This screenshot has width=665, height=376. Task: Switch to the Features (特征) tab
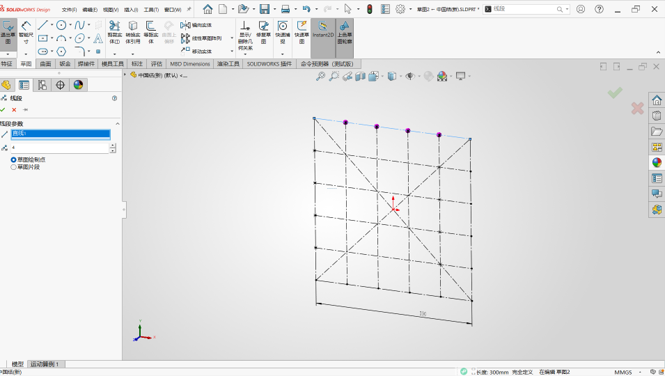click(7, 64)
